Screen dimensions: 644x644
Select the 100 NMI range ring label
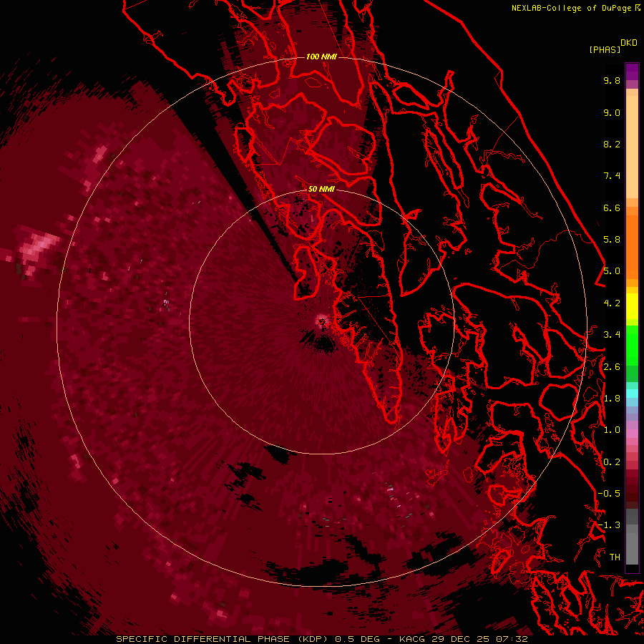coord(321,57)
